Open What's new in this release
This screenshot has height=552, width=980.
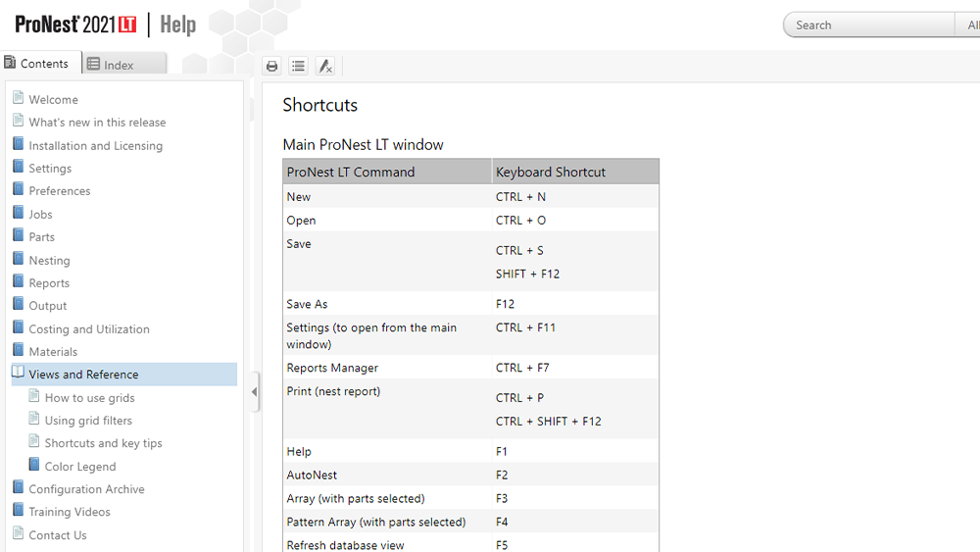97,123
